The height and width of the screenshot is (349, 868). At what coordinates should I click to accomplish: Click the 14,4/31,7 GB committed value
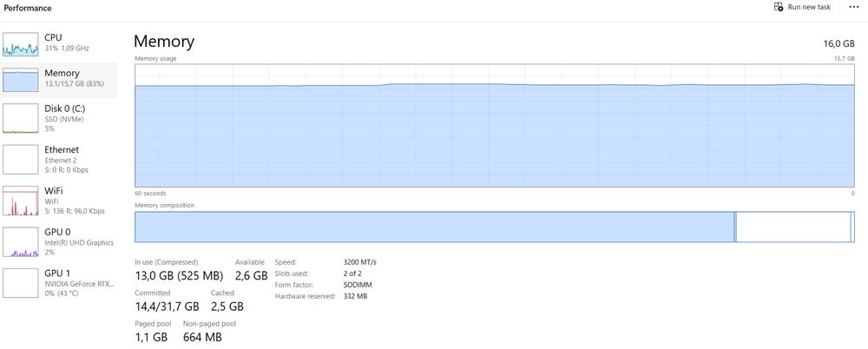click(x=167, y=306)
